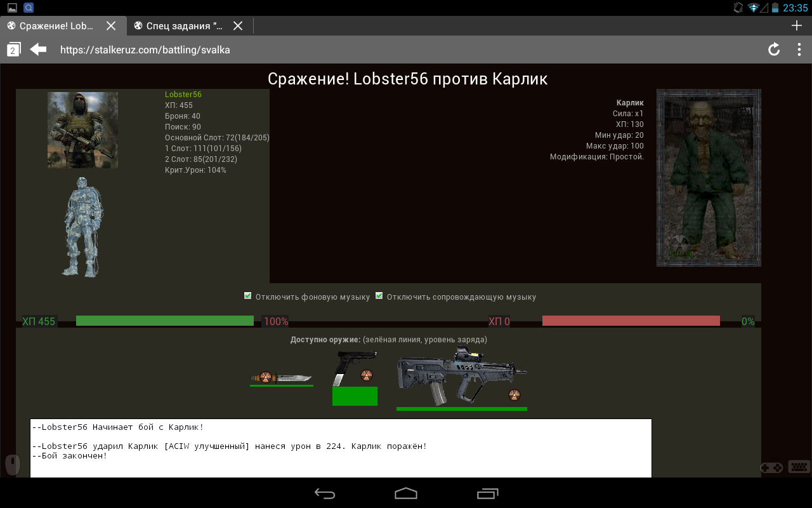Switch to the "Спец задания" tab

pyautogui.click(x=184, y=26)
